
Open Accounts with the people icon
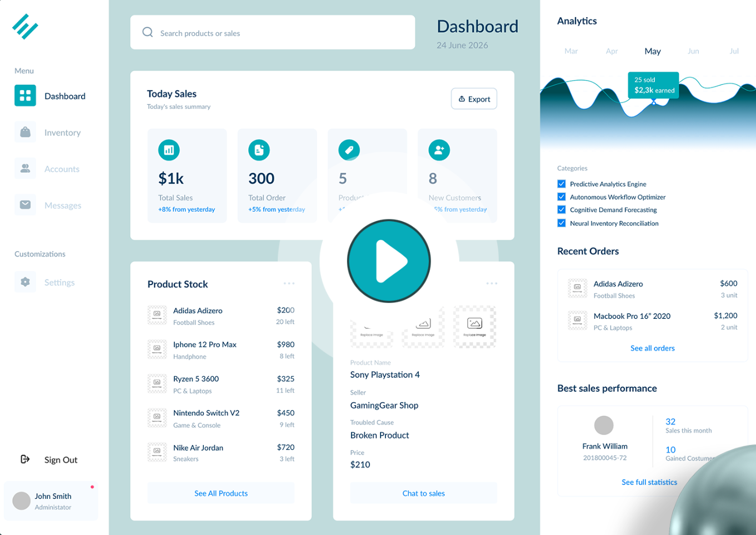pos(24,168)
